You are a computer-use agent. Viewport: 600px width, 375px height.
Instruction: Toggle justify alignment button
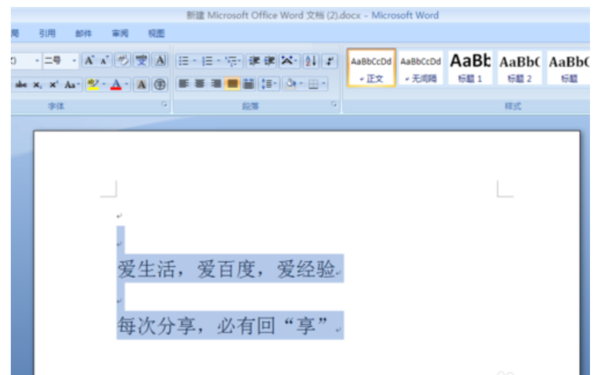pyautogui.click(x=232, y=83)
